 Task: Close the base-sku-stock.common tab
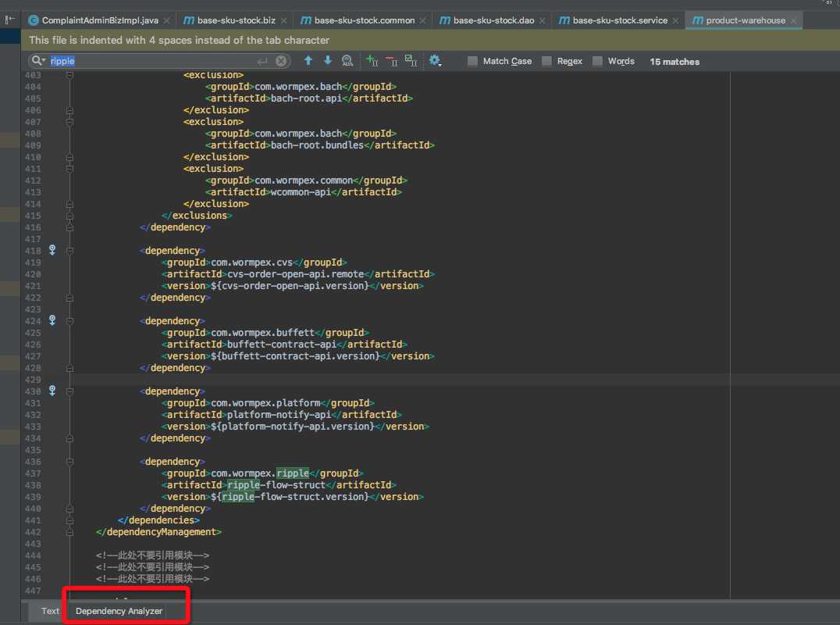tap(422, 20)
